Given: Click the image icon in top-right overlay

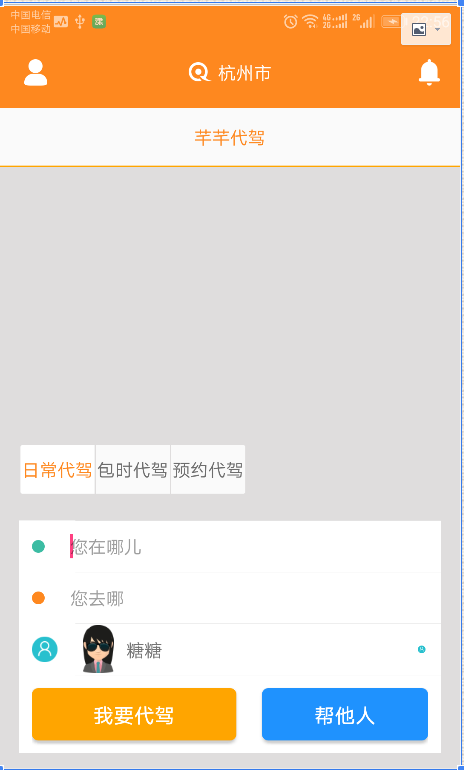Looking at the screenshot, I should (x=419, y=30).
